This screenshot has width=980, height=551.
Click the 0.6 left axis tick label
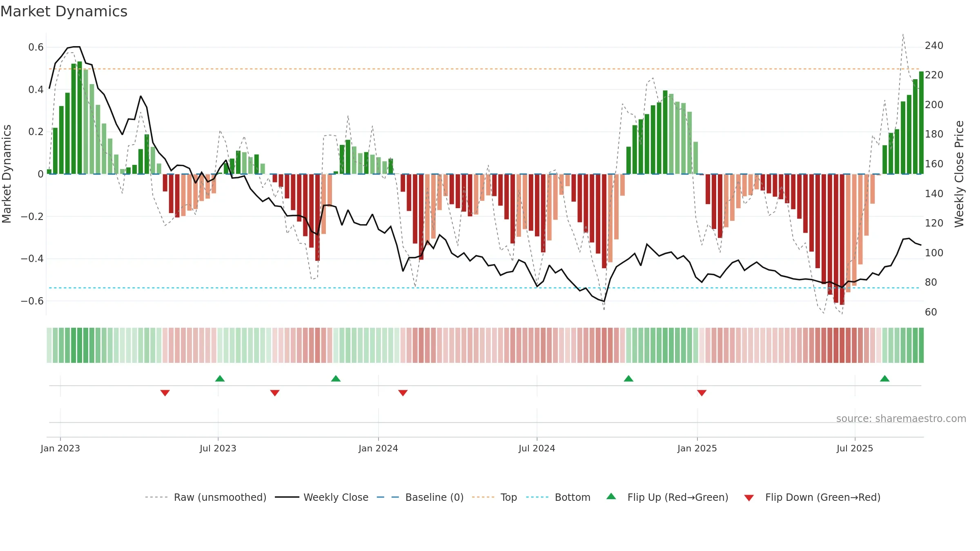pos(36,47)
